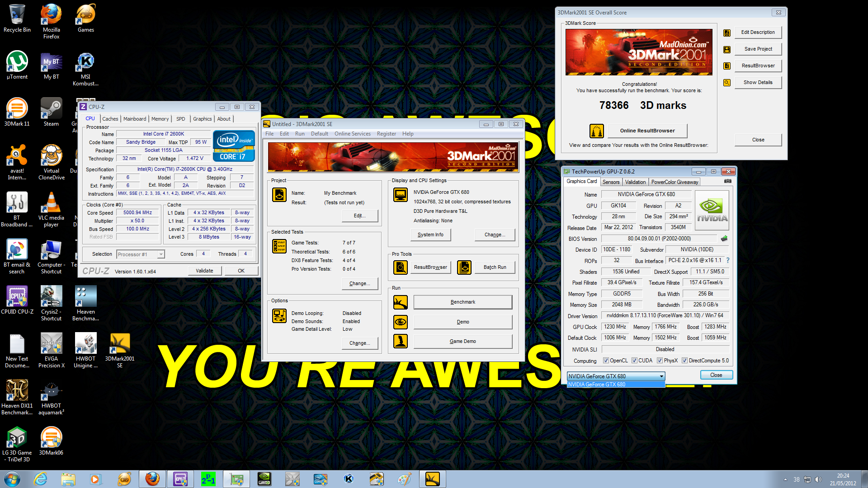Click the 3DMark2001 banner in score window
The width and height of the screenshot is (868, 488).
coord(639,52)
